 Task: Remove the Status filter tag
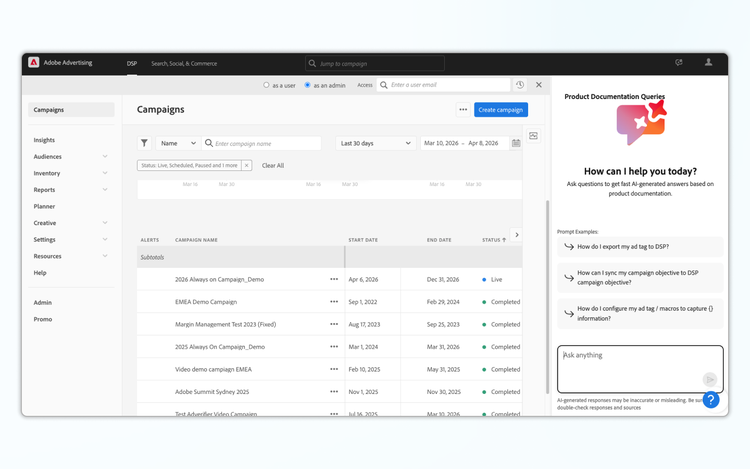[x=247, y=165]
